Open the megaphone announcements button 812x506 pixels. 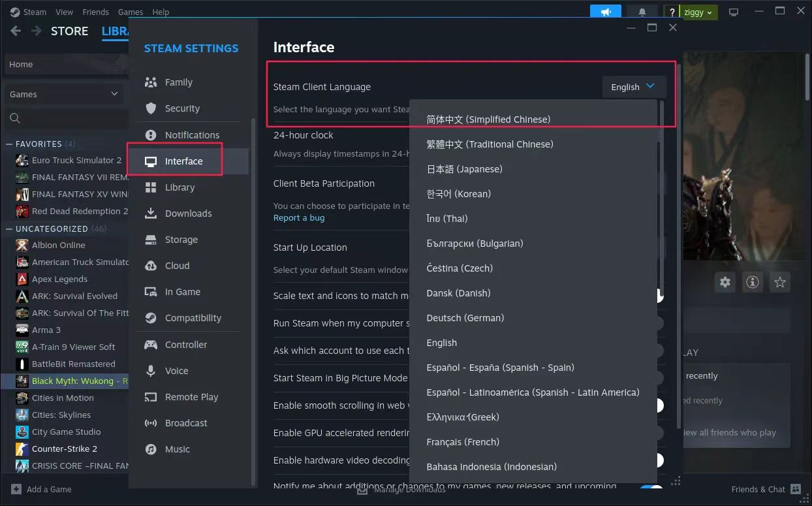click(x=606, y=12)
